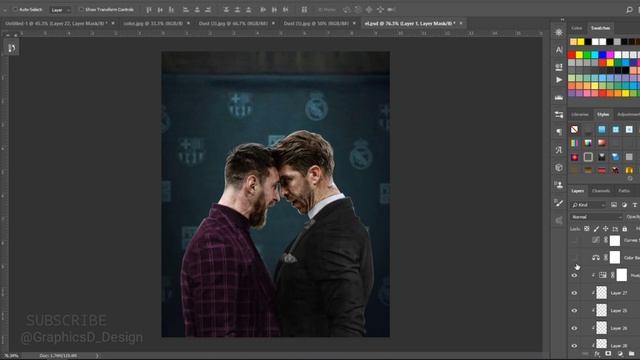The width and height of the screenshot is (640, 360).
Task: Click the auto-align layers icon
Action: pyautogui.click(x=304, y=9)
